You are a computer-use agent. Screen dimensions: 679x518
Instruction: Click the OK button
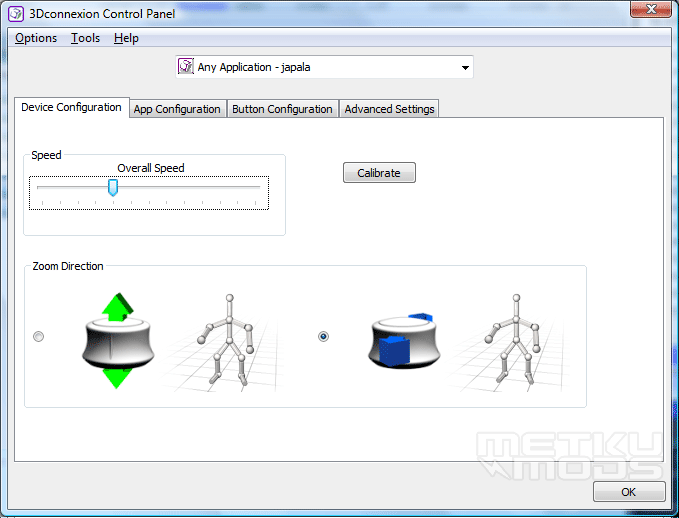(x=629, y=492)
